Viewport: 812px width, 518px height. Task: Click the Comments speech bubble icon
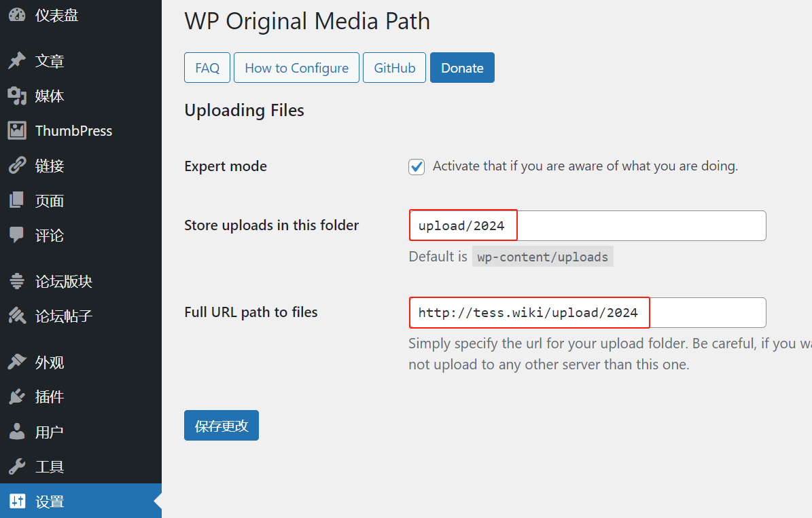click(17, 236)
